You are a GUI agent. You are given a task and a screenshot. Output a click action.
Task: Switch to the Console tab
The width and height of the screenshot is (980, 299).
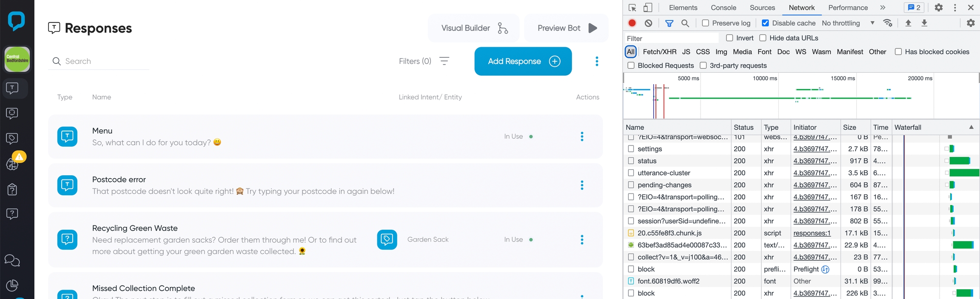pyautogui.click(x=723, y=8)
